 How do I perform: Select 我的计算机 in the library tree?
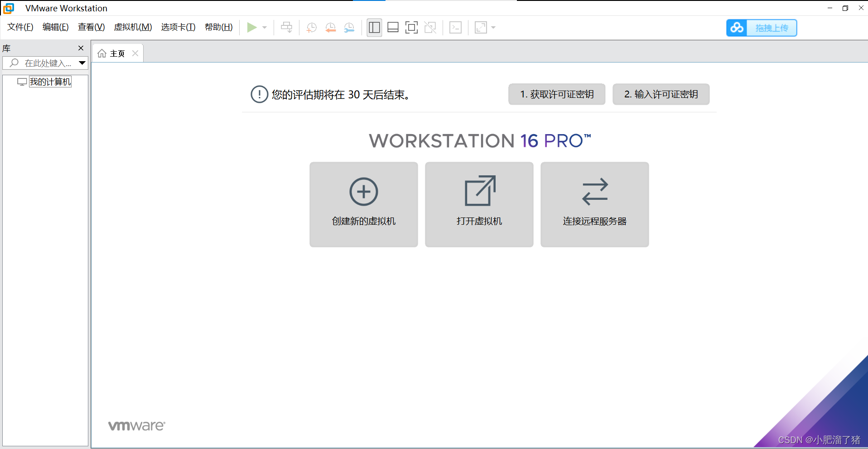point(50,82)
